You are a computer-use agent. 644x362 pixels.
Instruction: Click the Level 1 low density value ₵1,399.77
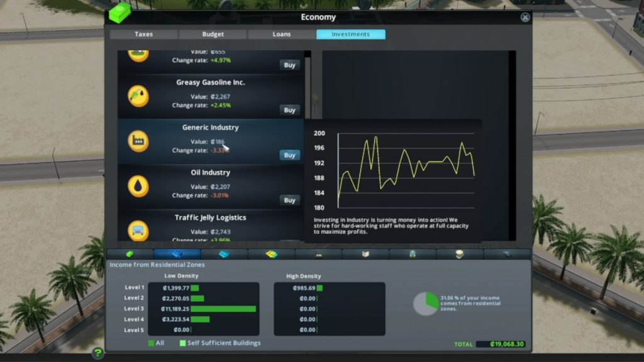point(176,288)
